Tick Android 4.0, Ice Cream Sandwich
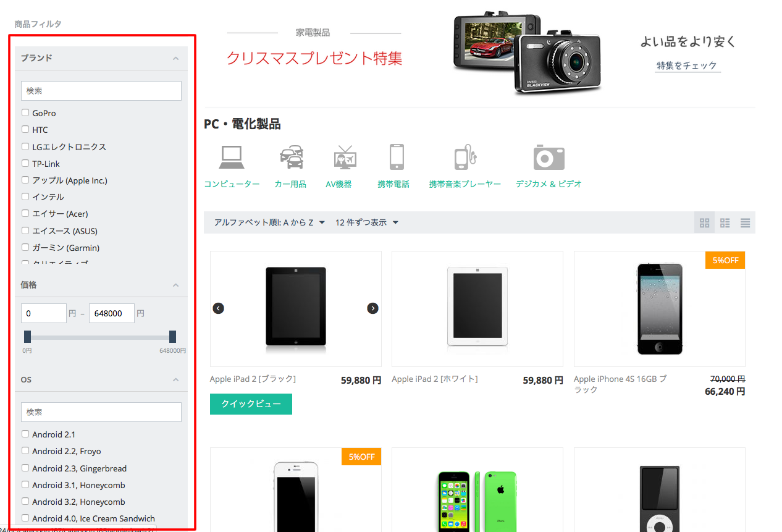 click(x=25, y=518)
